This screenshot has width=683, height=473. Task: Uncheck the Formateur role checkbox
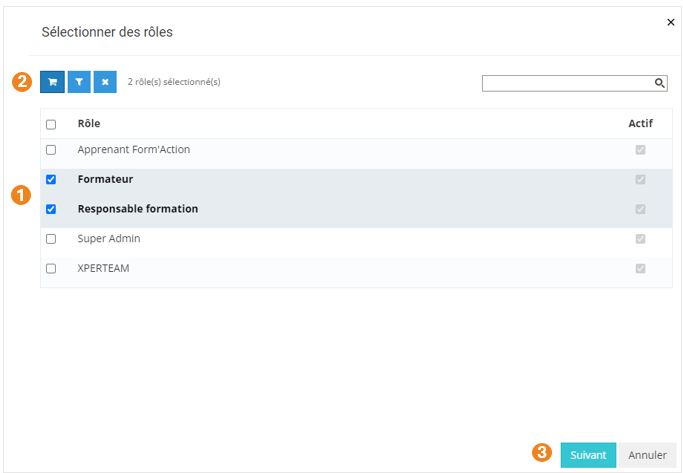point(51,180)
